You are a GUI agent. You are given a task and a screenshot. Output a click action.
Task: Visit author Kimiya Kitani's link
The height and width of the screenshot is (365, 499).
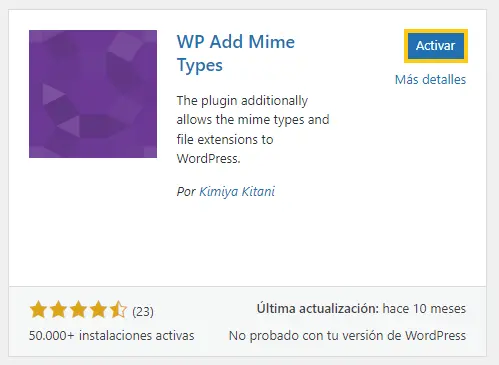coord(237,192)
